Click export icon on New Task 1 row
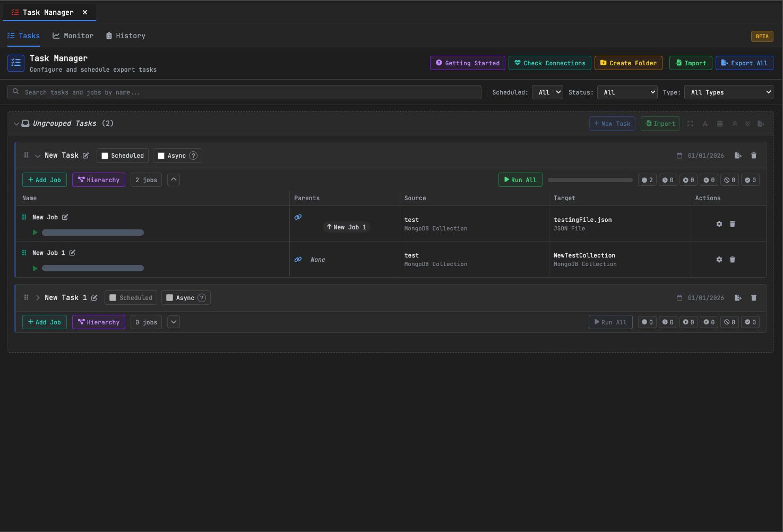This screenshot has height=532, width=783. pyautogui.click(x=738, y=298)
